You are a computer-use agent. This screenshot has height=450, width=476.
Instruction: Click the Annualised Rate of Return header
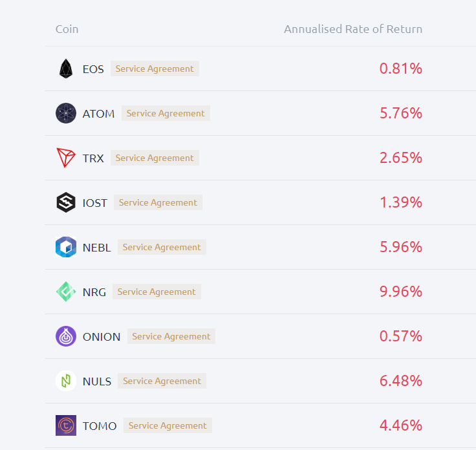tap(353, 29)
